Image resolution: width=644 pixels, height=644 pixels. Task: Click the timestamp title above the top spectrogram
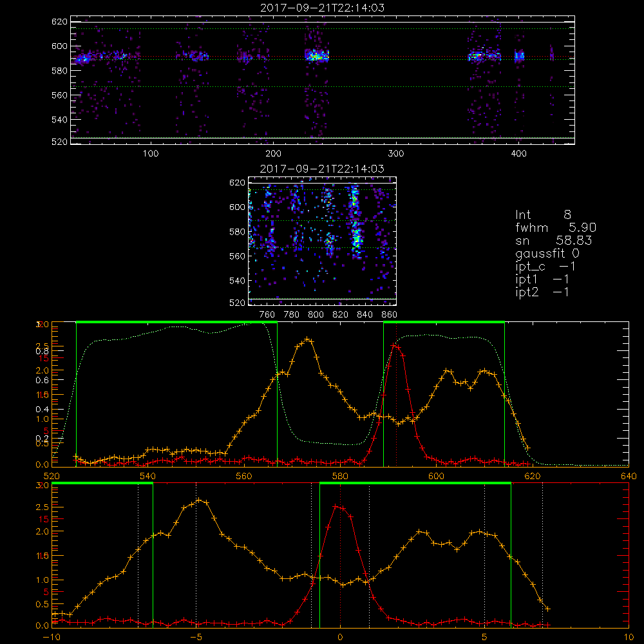(x=323, y=8)
